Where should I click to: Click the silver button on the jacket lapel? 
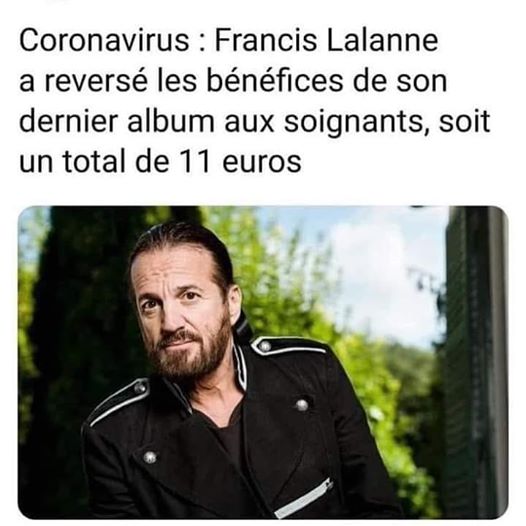(x=150, y=457)
